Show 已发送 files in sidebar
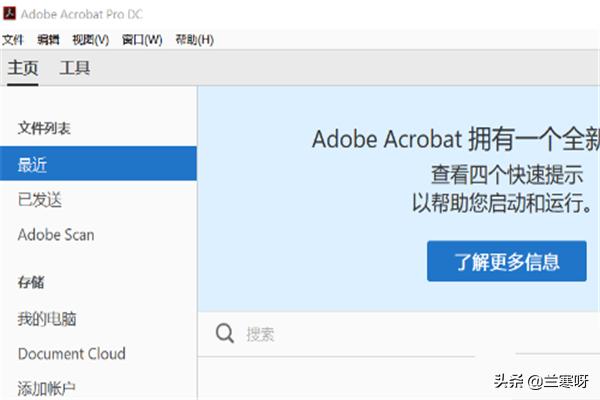 tap(40, 199)
